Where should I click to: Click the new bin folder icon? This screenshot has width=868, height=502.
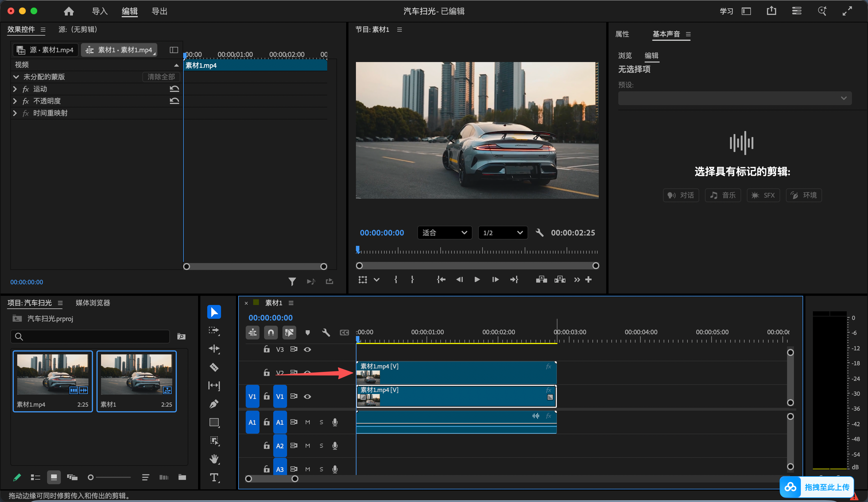(182, 477)
